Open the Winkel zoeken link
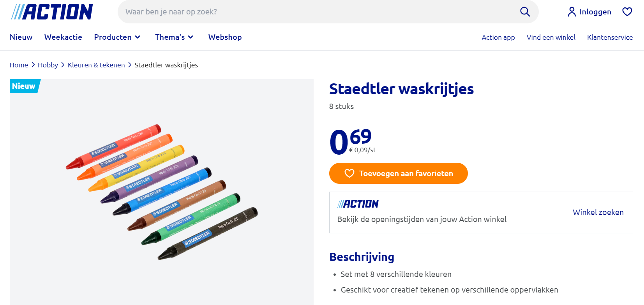 598,212
